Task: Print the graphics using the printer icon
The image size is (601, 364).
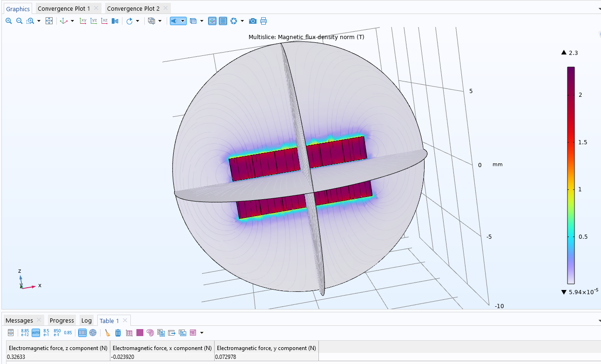Action: (x=263, y=21)
